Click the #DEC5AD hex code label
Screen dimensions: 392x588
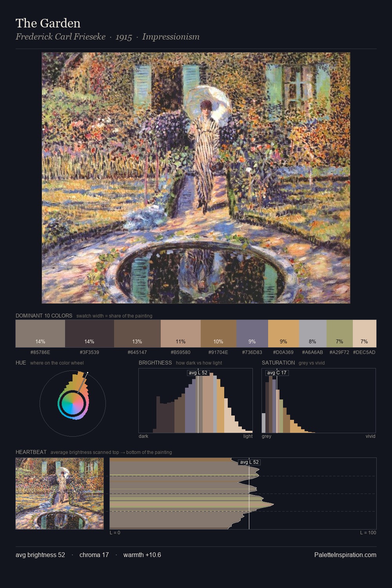coord(364,352)
